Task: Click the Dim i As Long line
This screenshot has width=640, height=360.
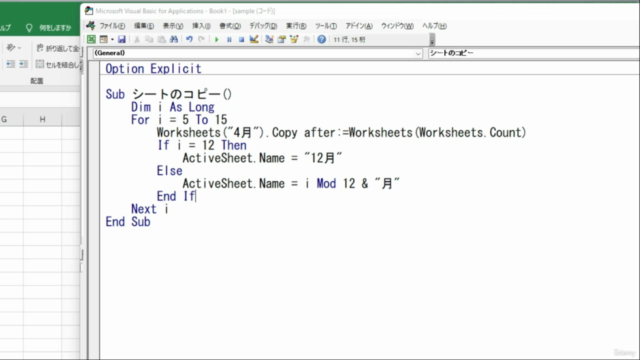Action: tap(173, 107)
